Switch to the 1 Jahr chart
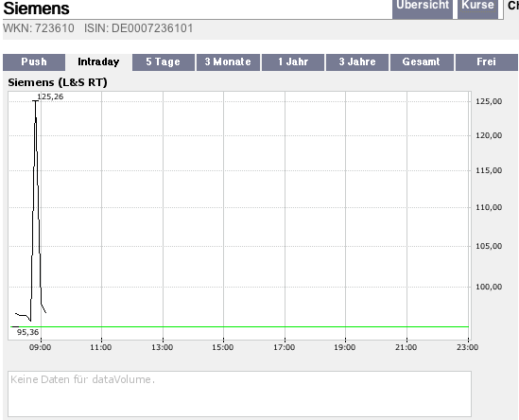The height and width of the screenshot is (420, 519). [x=293, y=62]
